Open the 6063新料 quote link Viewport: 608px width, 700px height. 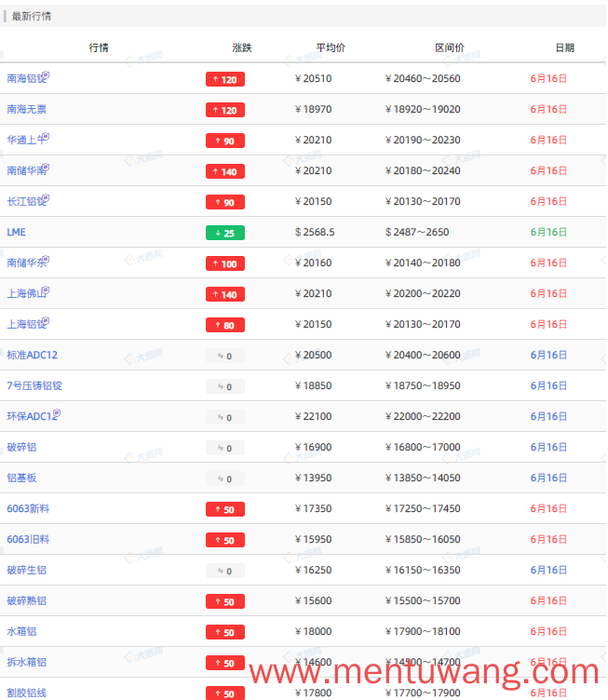point(28,509)
